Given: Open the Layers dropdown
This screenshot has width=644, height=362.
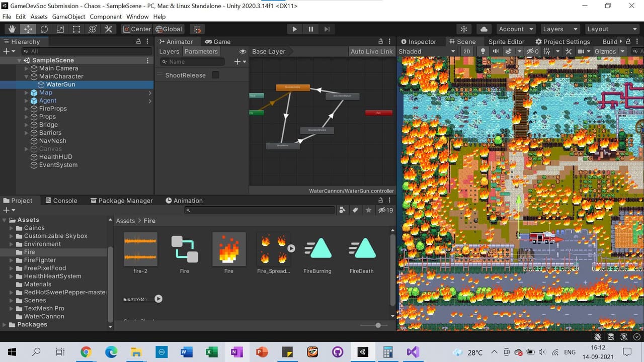Looking at the screenshot, I should tap(560, 29).
